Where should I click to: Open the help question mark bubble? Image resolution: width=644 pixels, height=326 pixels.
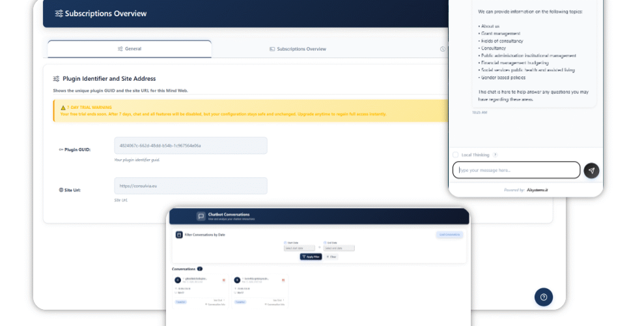pyautogui.click(x=544, y=297)
